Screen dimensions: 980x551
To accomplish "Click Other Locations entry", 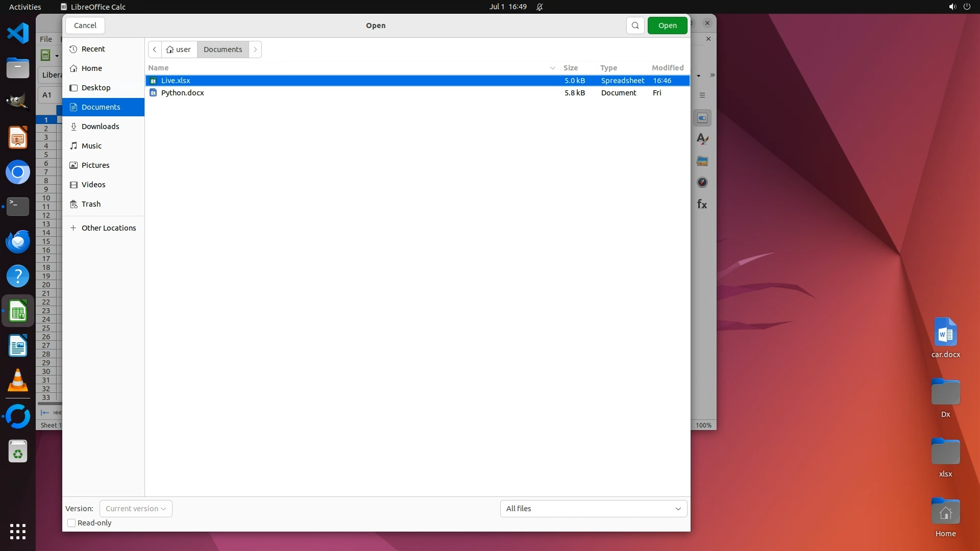I will click(x=109, y=228).
